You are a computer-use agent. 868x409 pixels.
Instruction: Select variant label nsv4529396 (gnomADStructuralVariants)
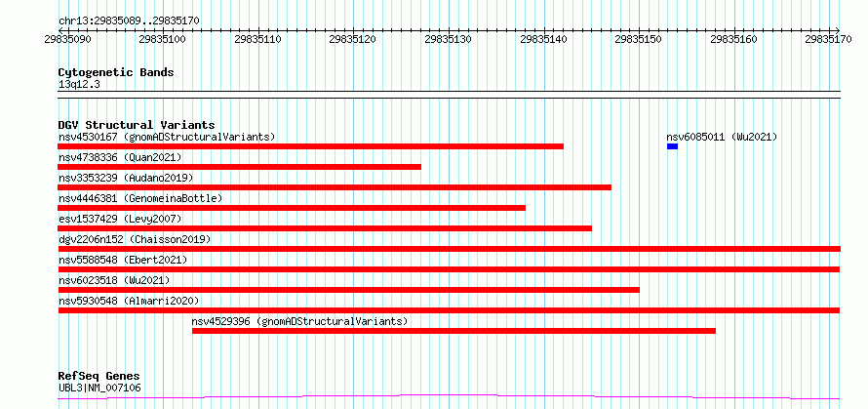point(299,321)
